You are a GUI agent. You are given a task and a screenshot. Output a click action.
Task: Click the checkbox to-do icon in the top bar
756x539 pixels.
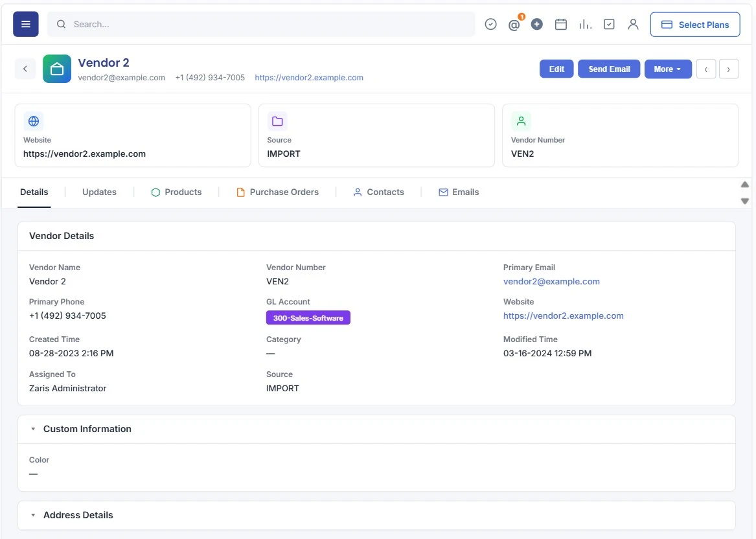pyautogui.click(x=609, y=24)
